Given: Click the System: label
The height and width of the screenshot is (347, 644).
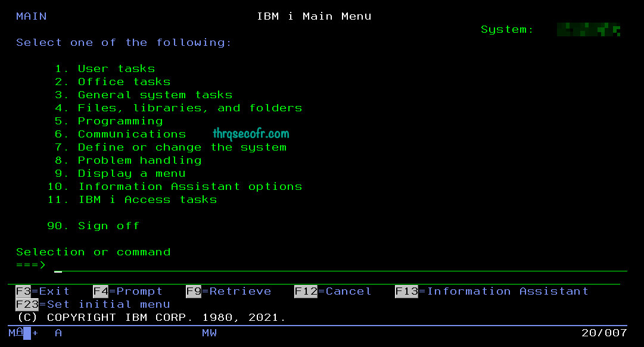Looking at the screenshot, I should pyautogui.click(x=507, y=29).
